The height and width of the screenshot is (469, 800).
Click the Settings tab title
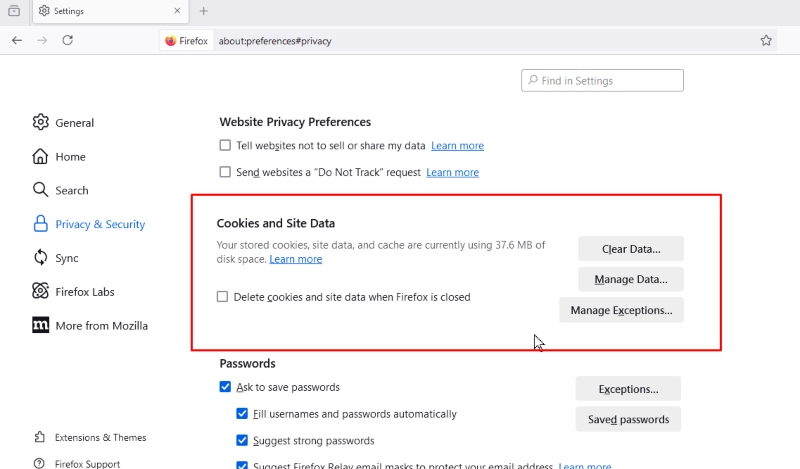[x=69, y=11]
